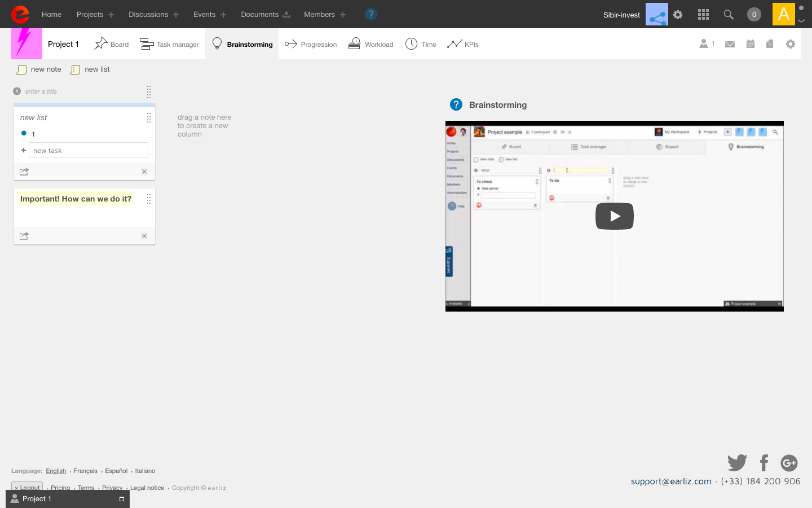Click the share icon on the new list card
The width and height of the screenshot is (812, 508).
(24, 172)
